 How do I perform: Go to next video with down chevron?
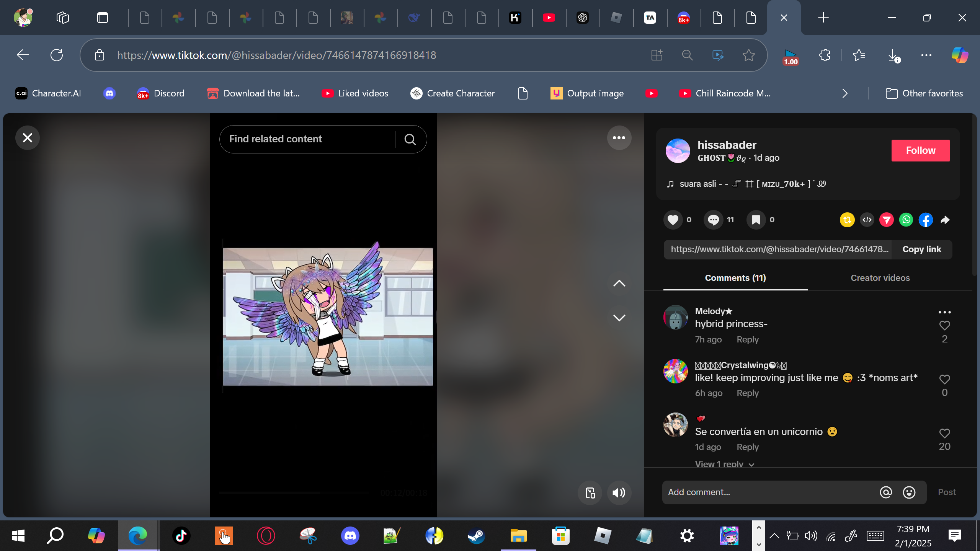point(619,318)
